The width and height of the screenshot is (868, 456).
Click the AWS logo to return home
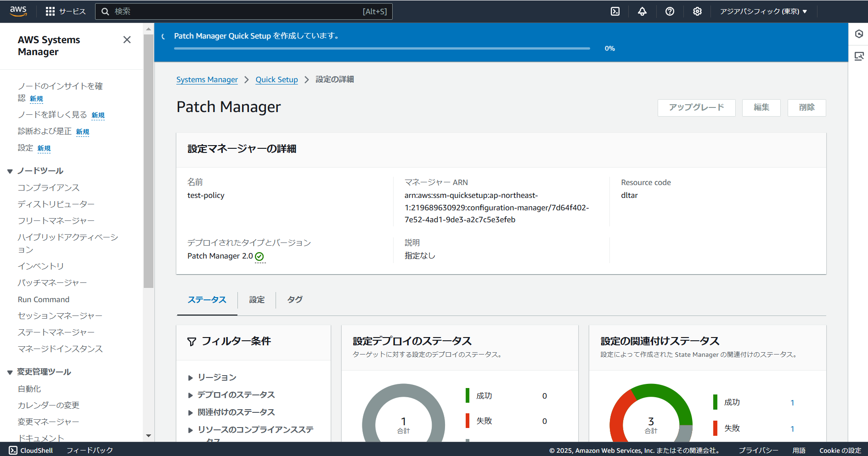(x=18, y=11)
